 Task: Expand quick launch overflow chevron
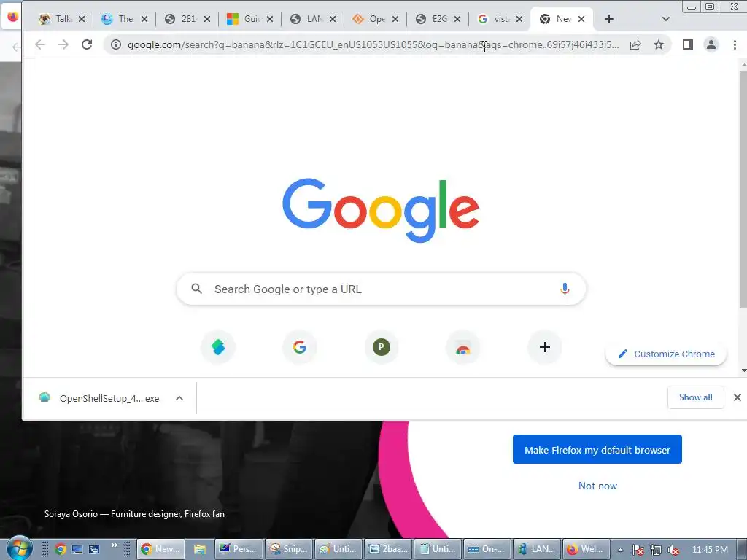pyautogui.click(x=115, y=545)
